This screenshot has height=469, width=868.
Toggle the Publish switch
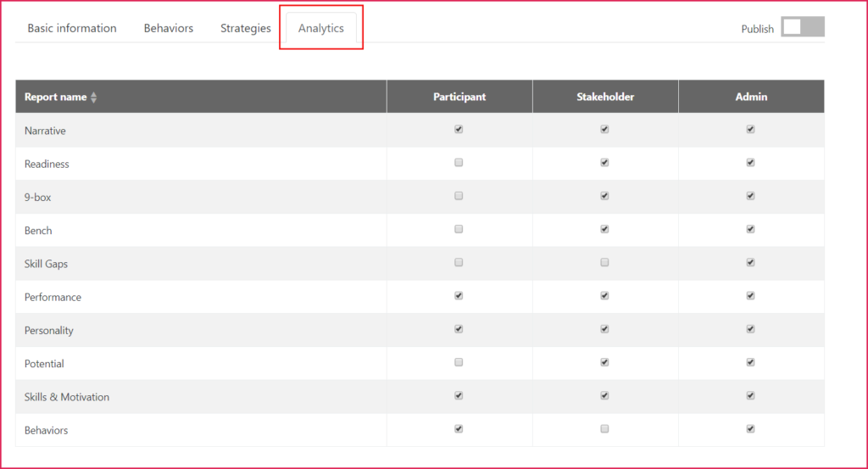pos(802,27)
